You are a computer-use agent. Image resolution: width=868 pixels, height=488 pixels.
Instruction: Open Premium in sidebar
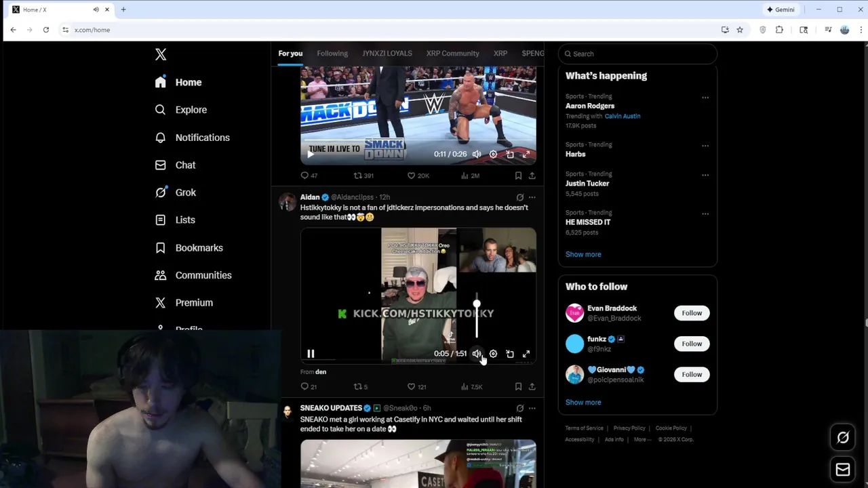[184, 303]
